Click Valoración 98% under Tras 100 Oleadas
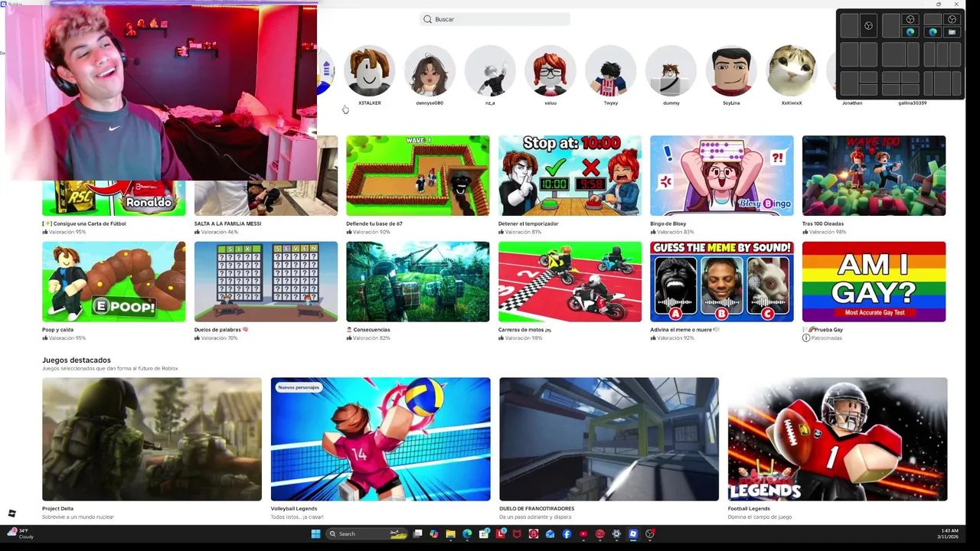The width and height of the screenshot is (980, 551). [824, 232]
